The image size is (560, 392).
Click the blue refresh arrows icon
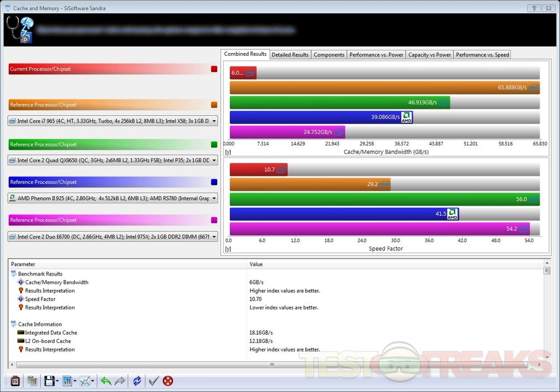[x=137, y=381]
